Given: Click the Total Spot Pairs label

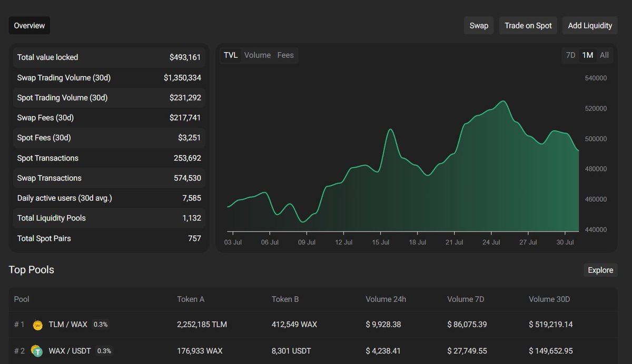Looking at the screenshot, I should coord(44,239).
